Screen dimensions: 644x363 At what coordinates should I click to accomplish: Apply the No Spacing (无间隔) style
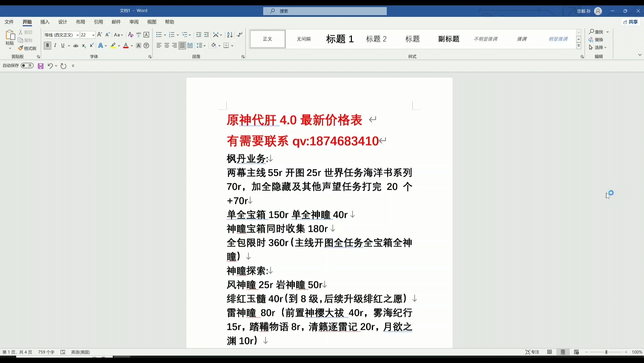(x=304, y=39)
